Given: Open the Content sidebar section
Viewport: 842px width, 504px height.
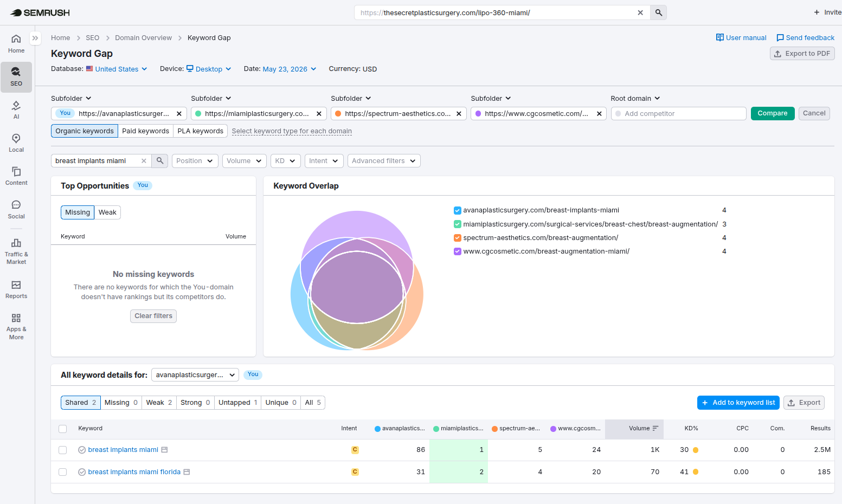Looking at the screenshot, I should pyautogui.click(x=16, y=176).
